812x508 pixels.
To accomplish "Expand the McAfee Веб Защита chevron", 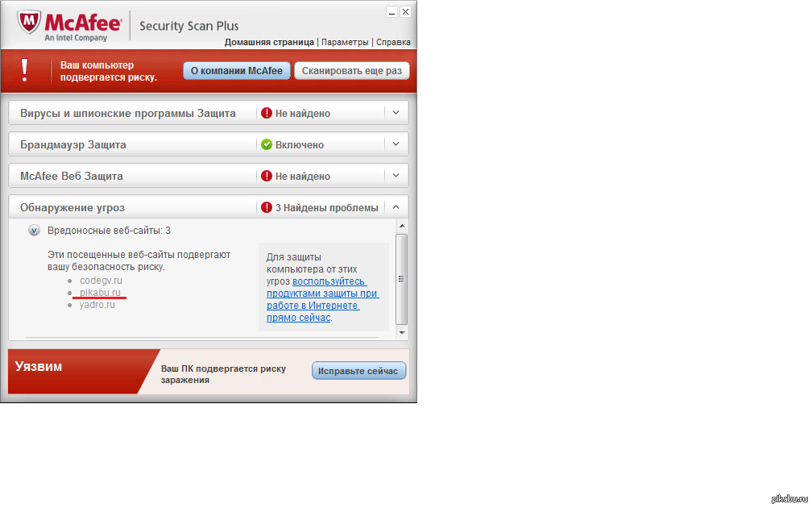I will click(x=396, y=175).
